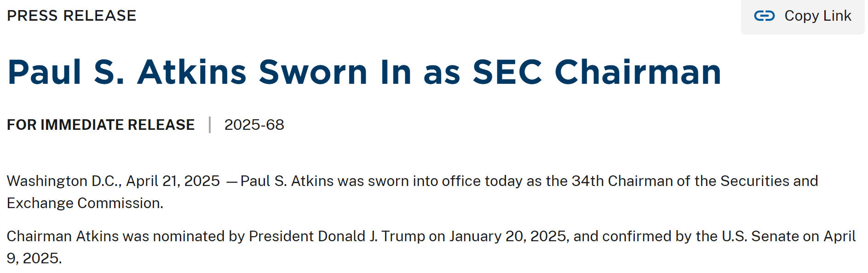Click the vertical divider beside release number
868x273 pixels.
[210, 125]
